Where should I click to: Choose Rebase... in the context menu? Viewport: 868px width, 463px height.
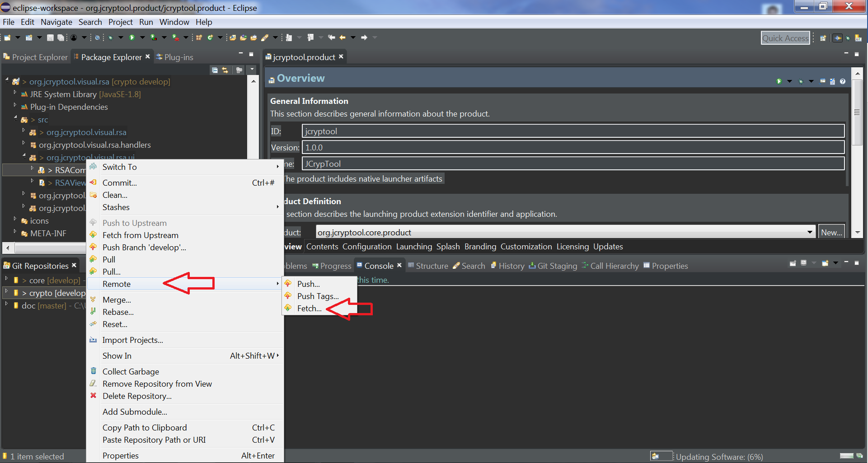(118, 312)
